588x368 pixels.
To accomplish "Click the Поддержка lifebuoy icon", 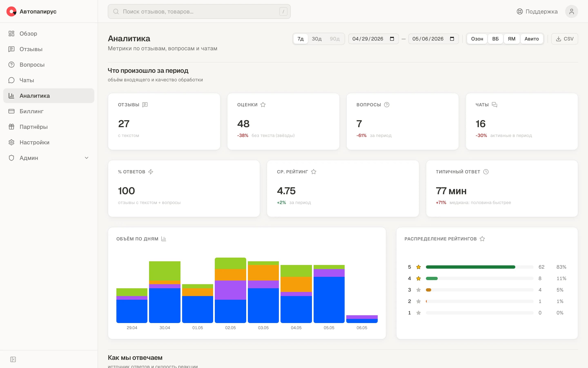I will coord(519,11).
